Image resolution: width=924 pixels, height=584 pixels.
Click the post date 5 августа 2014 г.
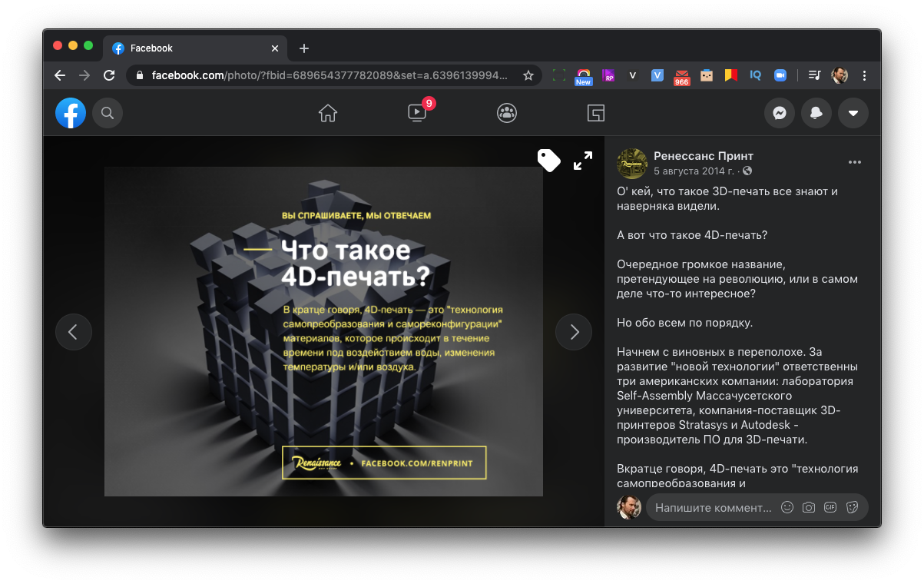tap(694, 171)
